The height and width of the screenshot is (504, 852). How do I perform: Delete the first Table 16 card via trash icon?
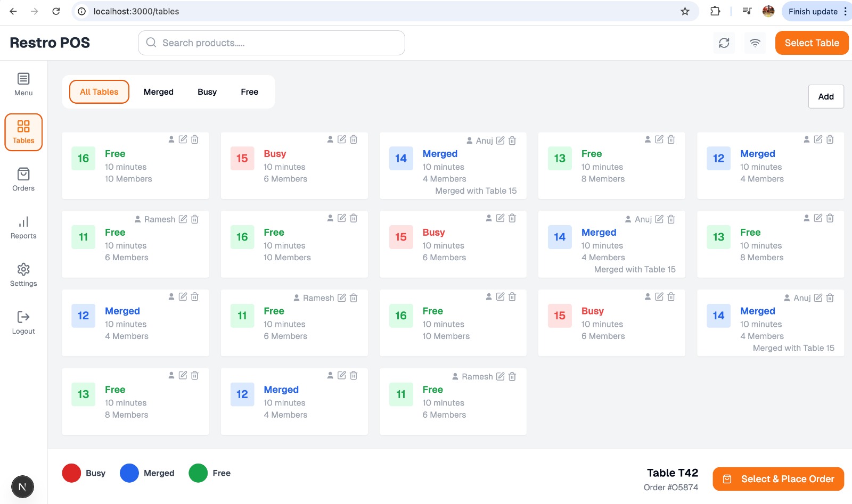195,139
